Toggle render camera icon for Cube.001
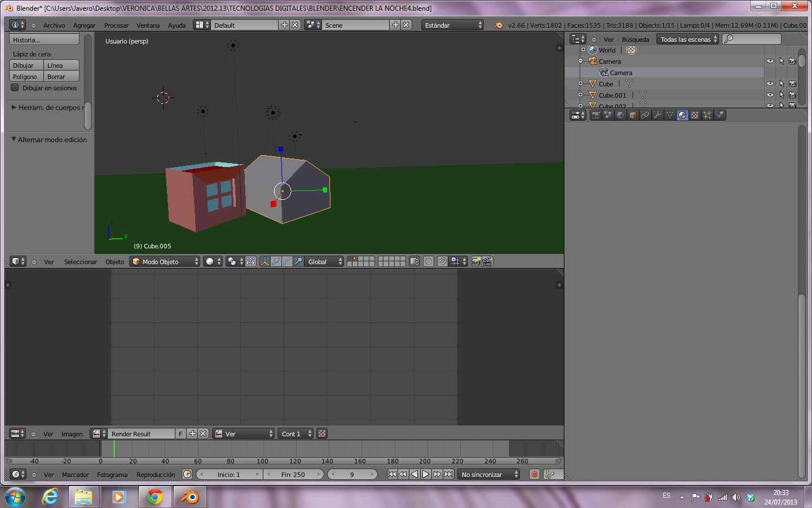 792,95
